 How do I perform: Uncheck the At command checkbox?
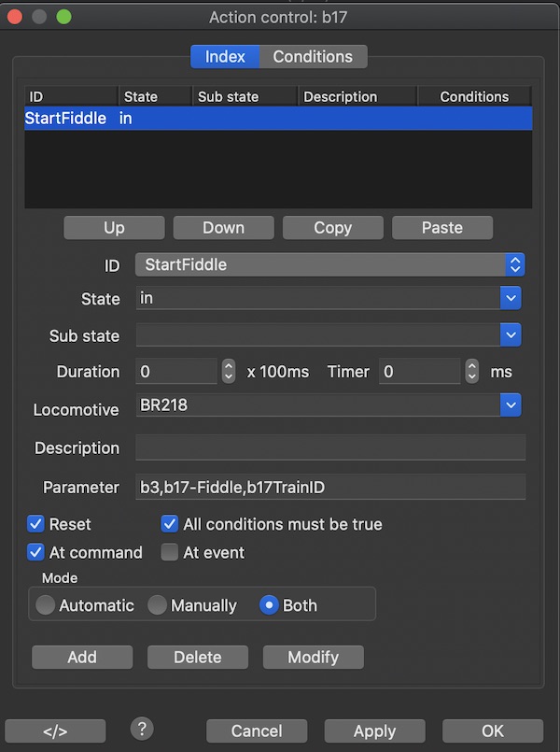[36, 552]
